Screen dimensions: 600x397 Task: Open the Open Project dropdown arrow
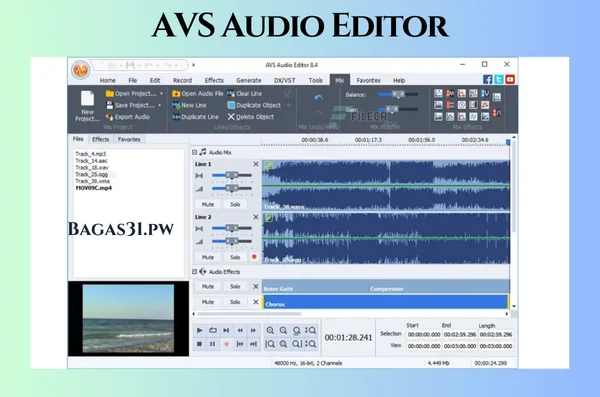pos(161,93)
